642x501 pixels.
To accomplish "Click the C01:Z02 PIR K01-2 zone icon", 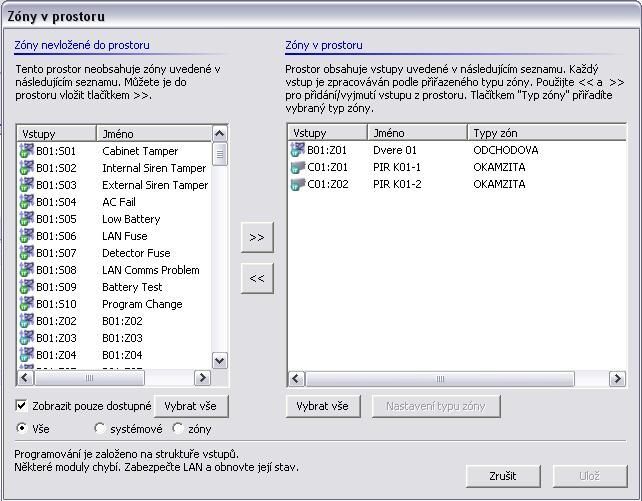I will (297, 184).
